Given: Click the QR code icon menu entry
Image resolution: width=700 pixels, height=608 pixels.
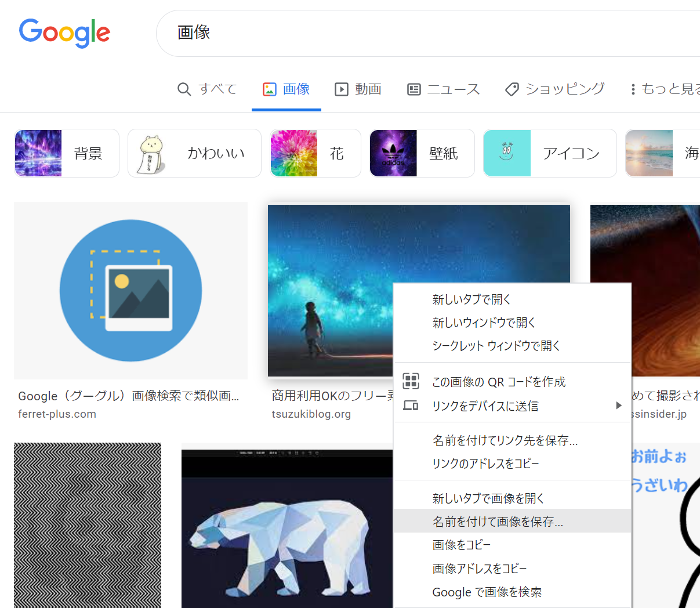Looking at the screenshot, I should 411,381.
